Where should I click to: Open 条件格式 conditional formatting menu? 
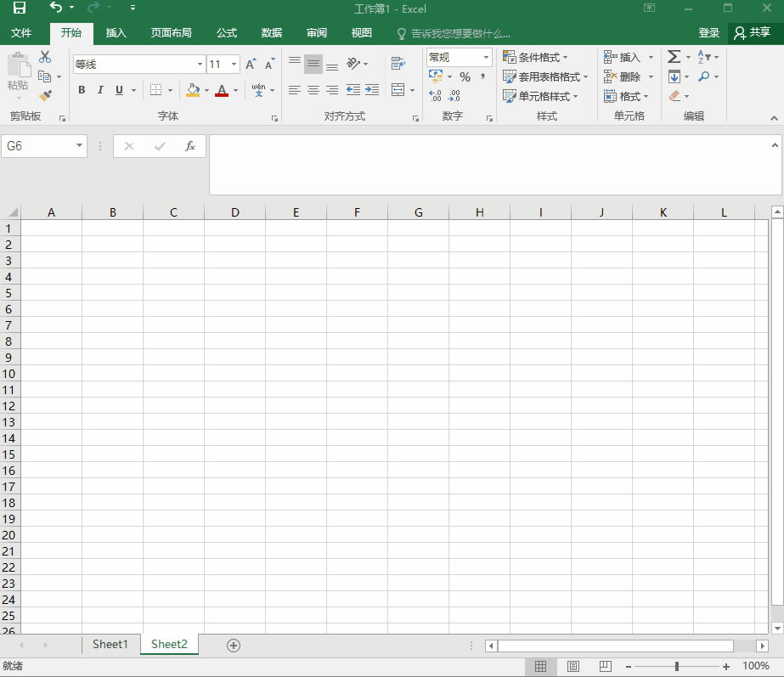point(535,57)
